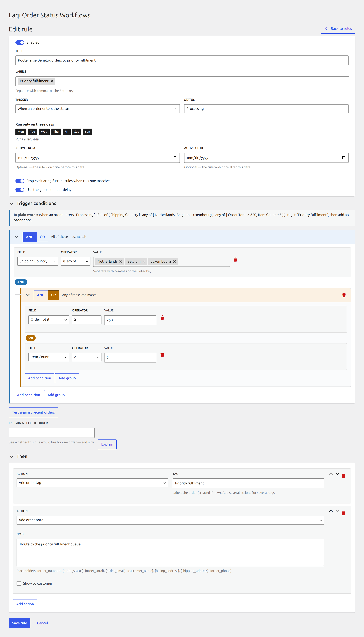The height and width of the screenshot is (637, 364).
Task: Delete the Add order note action
Action: [343, 513]
